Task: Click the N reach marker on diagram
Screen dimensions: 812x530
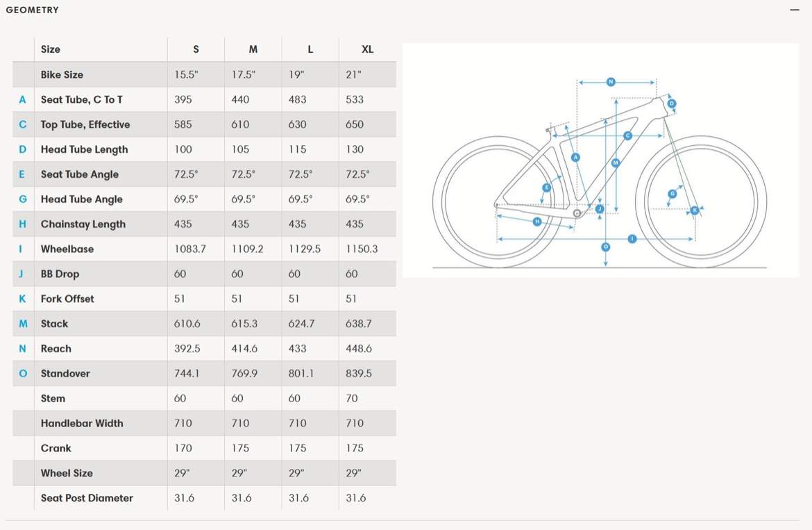Action: (611, 82)
